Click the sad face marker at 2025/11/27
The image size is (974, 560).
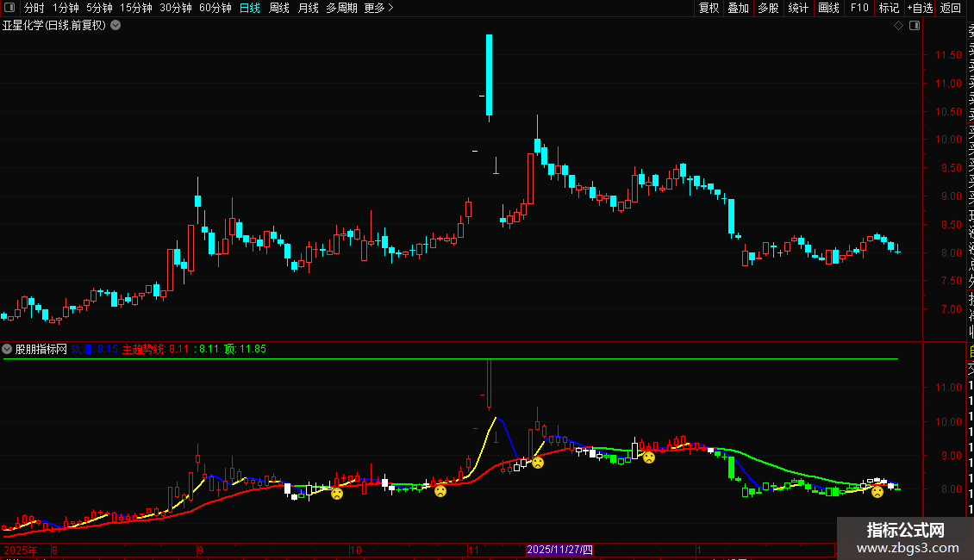coord(538,463)
